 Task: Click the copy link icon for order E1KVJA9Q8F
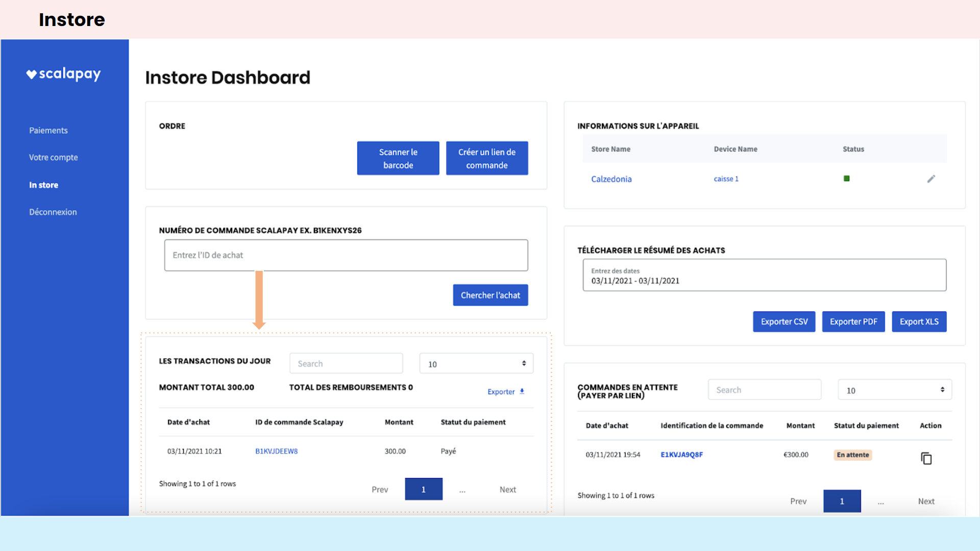click(926, 458)
